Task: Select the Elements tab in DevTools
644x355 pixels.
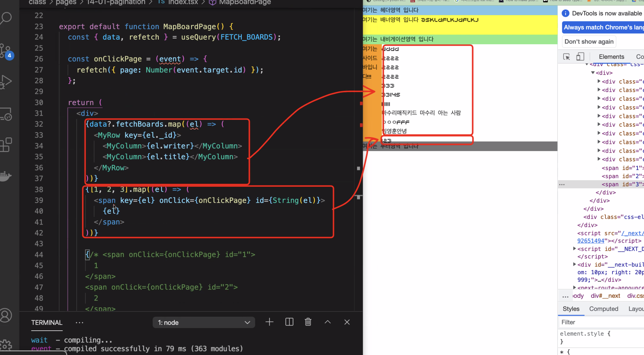Action: coord(611,57)
